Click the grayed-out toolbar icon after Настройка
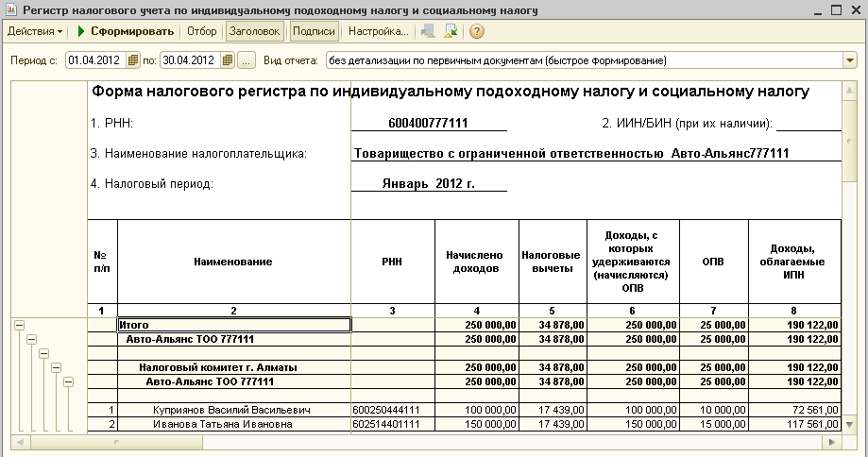Viewport: 868px width, 457px height. tap(429, 31)
